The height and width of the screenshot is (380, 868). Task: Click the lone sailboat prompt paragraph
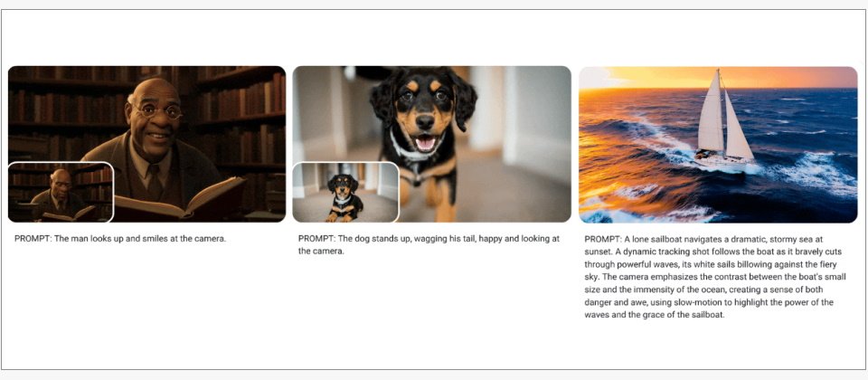pos(711,277)
